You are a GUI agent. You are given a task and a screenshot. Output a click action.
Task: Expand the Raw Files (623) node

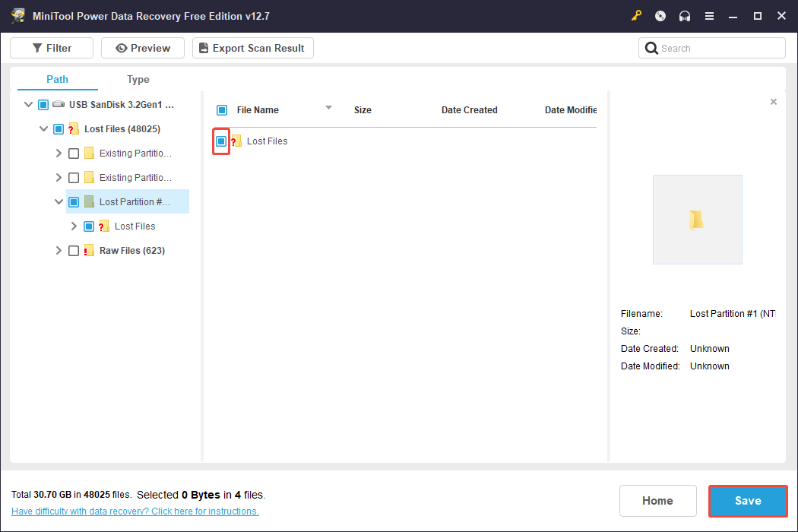tap(58, 250)
